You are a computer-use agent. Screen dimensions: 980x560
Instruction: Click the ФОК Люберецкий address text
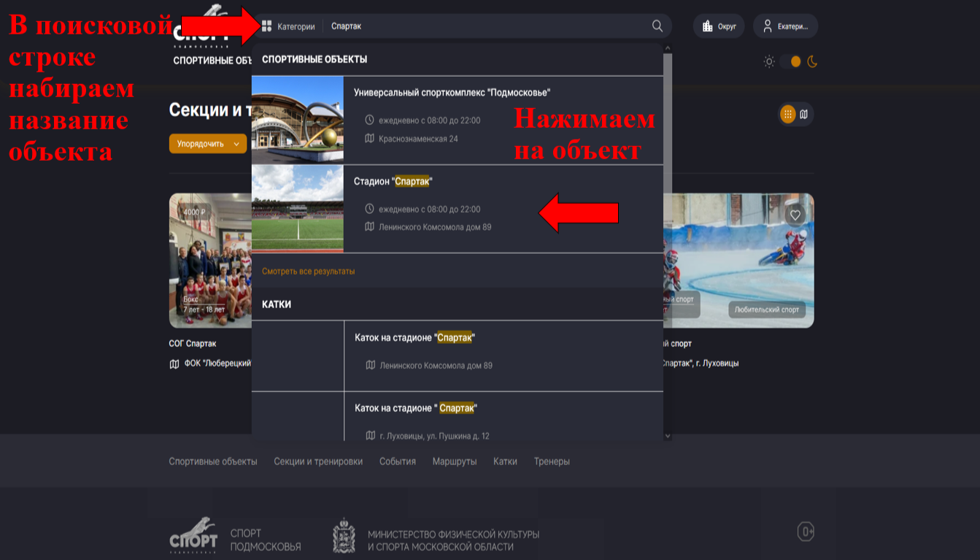pos(217,363)
